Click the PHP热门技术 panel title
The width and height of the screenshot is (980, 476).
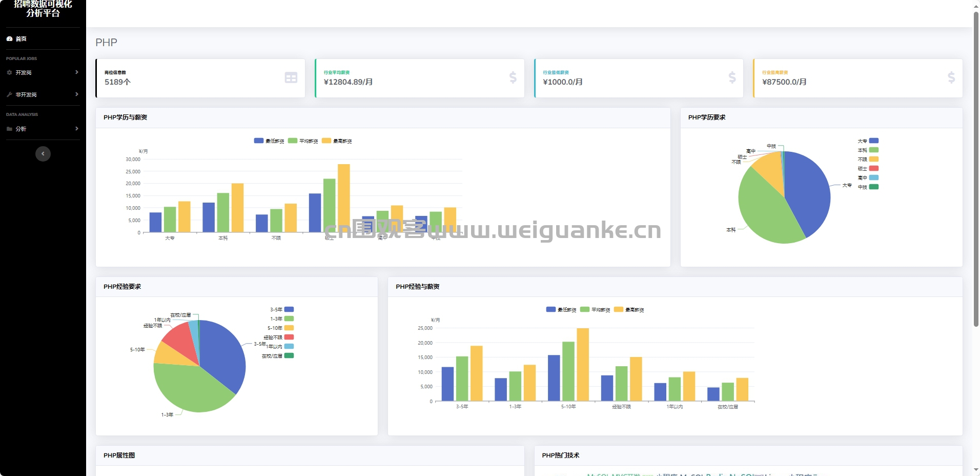click(560, 455)
